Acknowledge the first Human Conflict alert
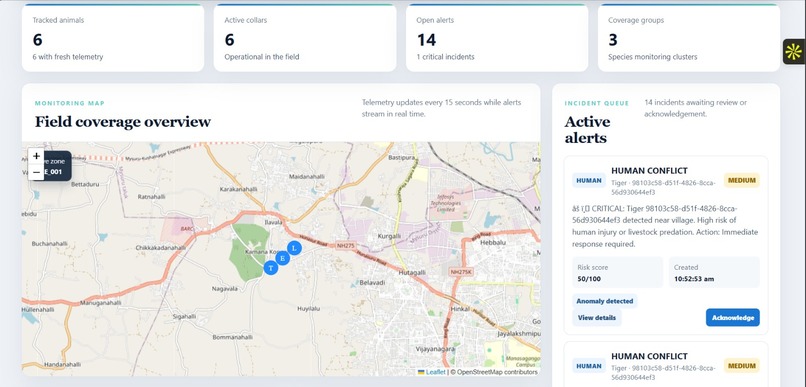 tap(732, 318)
